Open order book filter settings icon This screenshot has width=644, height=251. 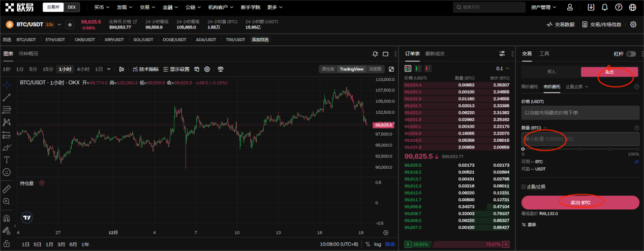point(502,54)
